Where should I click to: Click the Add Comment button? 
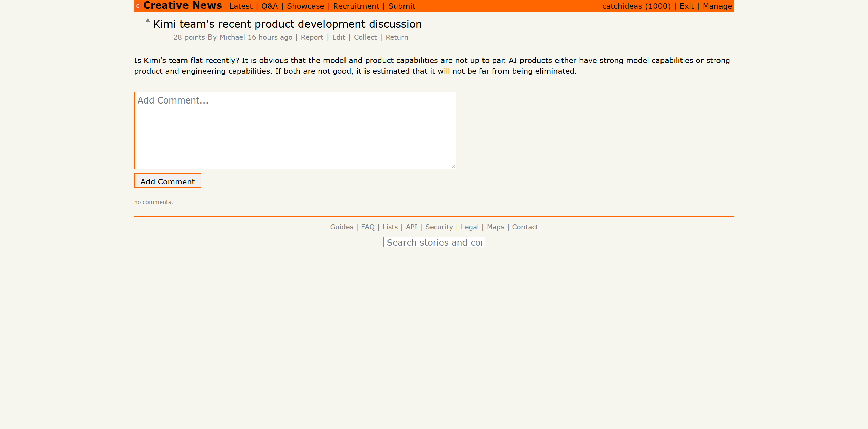coord(167,181)
